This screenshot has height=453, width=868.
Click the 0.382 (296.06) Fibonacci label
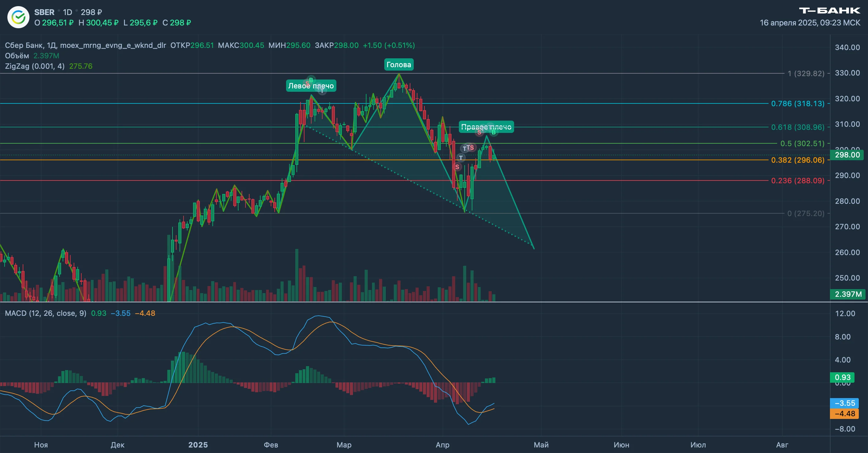coord(798,160)
